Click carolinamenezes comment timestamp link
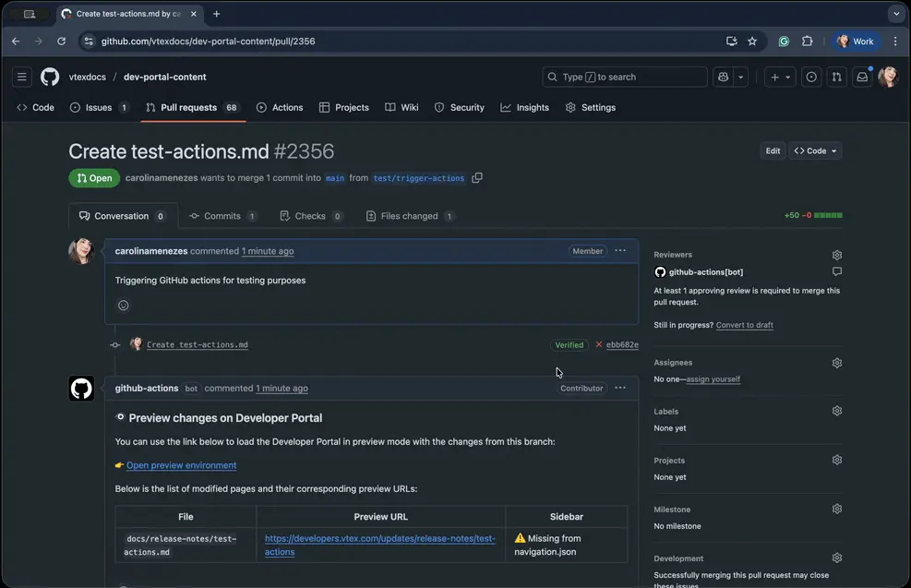This screenshot has width=911, height=588. click(x=268, y=251)
